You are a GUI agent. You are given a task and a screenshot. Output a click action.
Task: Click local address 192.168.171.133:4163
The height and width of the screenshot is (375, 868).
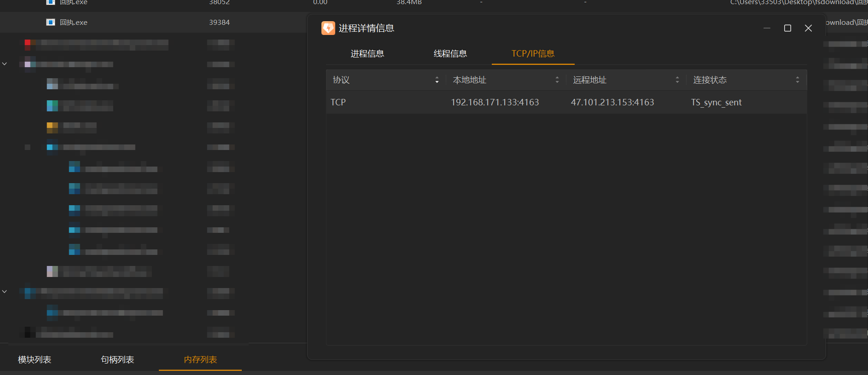(495, 102)
